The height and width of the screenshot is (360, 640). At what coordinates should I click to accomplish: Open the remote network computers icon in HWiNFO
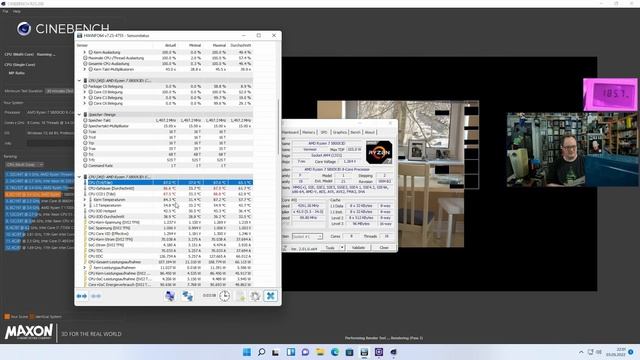tap(170, 296)
